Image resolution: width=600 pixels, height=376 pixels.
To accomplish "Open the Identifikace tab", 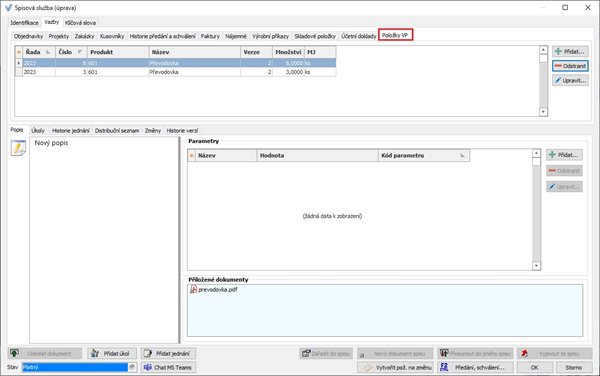I will coord(24,23).
